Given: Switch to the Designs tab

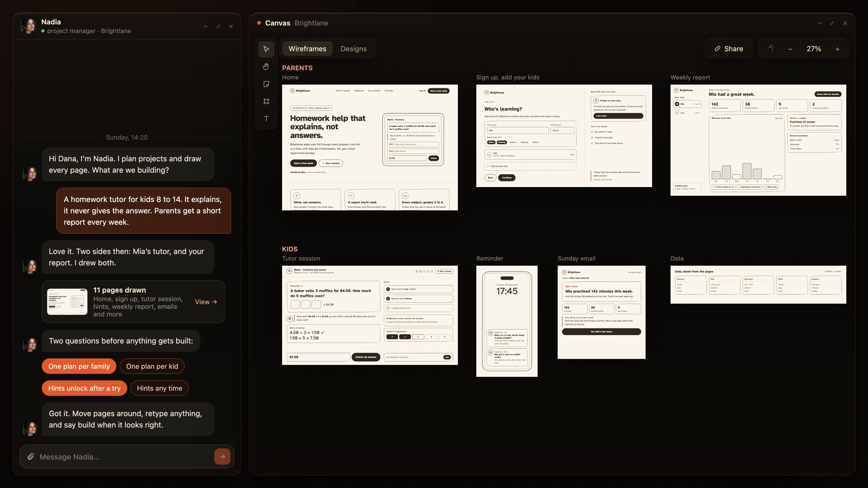Looking at the screenshot, I should coord(353,49).
